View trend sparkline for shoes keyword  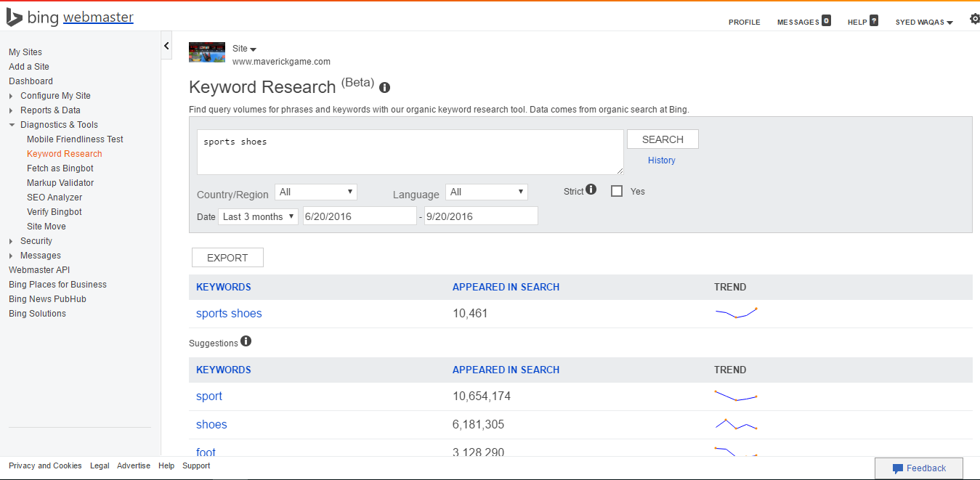(x=736, y=424)
